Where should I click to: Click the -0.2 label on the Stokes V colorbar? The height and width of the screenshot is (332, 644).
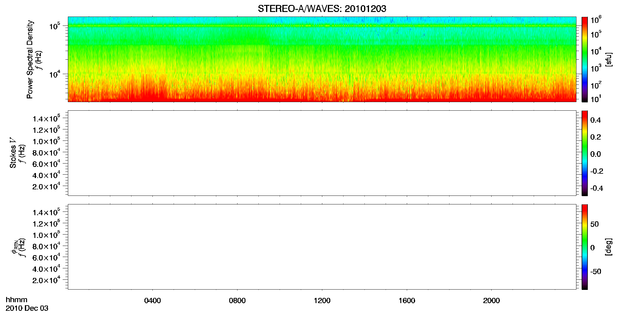click(597, 171)
